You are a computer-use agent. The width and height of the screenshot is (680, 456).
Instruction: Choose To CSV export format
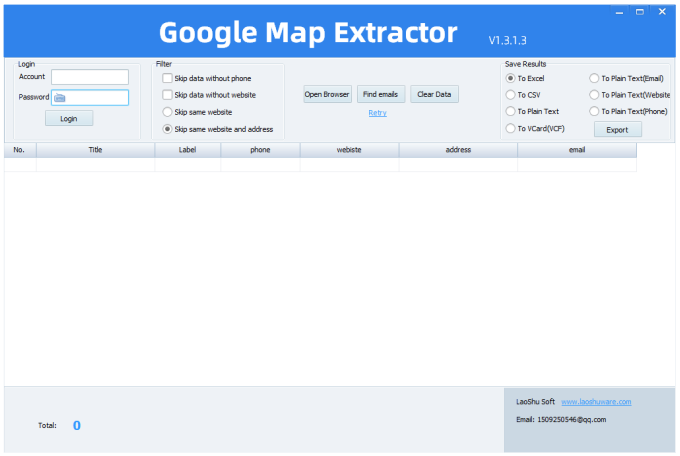pyautogui.click(x=511, y=95)
